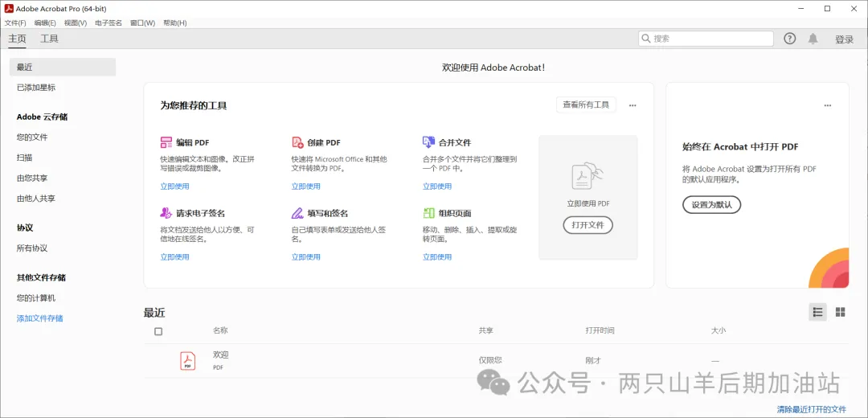This screenshot has width=868, height=418.
Task: Click 立即使用 under 组织页面
Action: 437,257
